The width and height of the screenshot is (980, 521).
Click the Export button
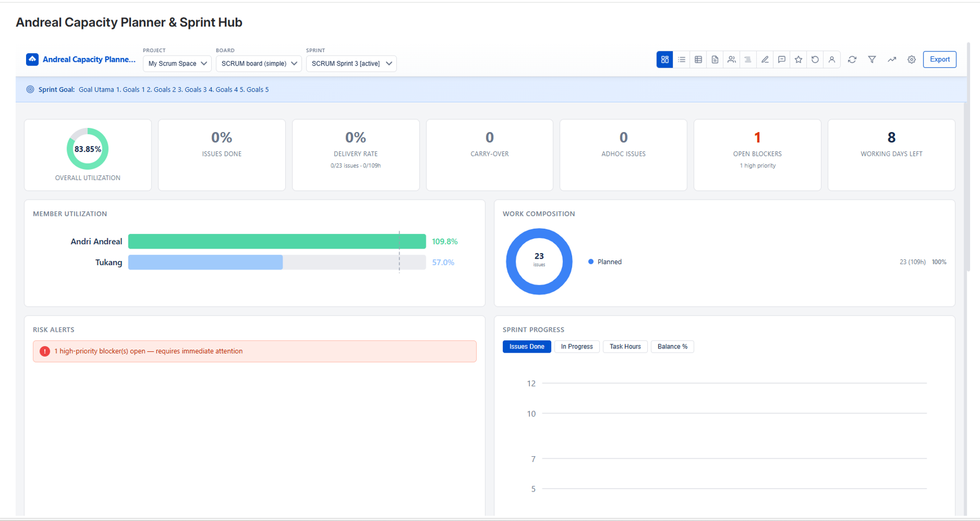[940, 59]
